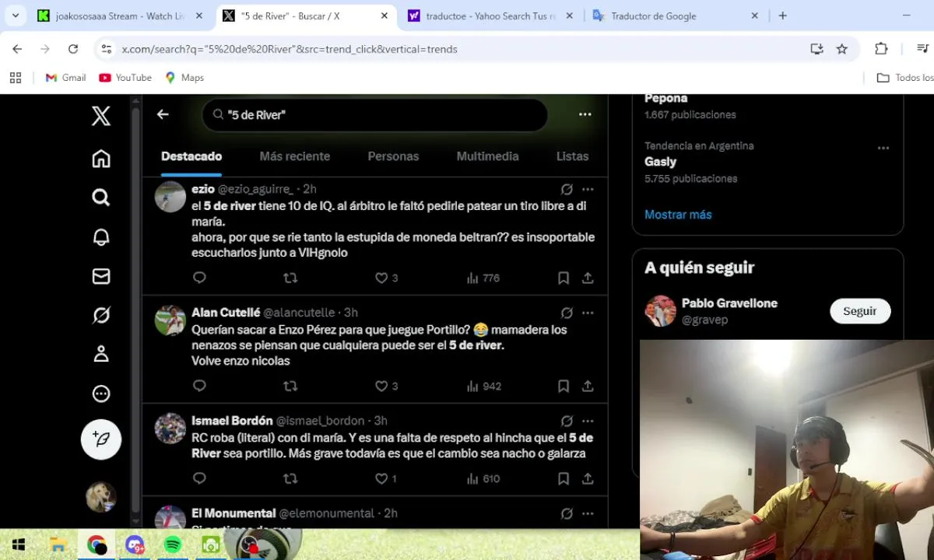Open more menu on Ismael Bordón's post
The height and width of the screenshot is (560, 934).
click(588, 421)
